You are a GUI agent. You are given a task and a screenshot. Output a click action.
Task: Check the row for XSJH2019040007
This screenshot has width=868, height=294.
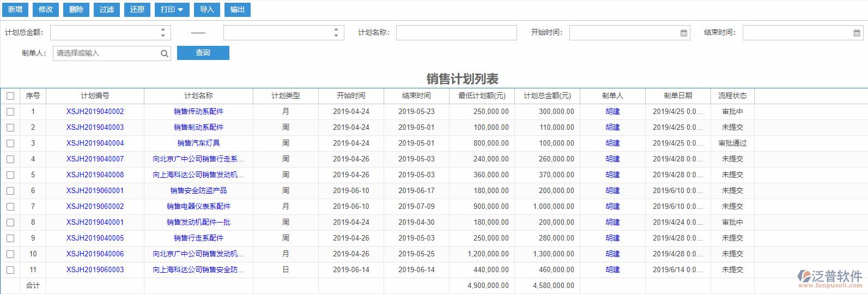click(10, 159)
